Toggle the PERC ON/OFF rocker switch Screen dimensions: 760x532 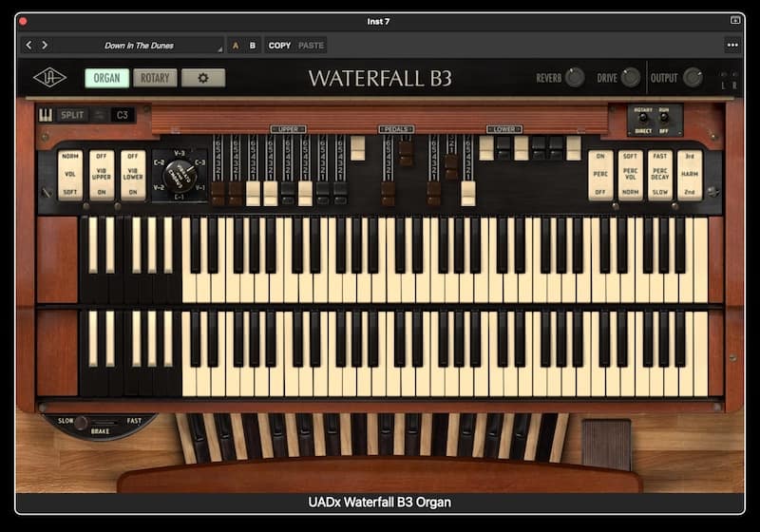click(600, 175)
